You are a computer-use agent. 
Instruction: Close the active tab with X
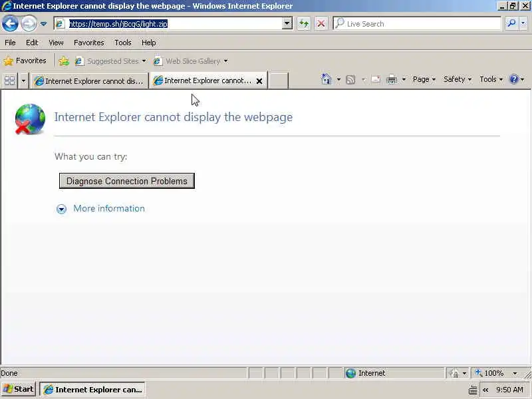[x=259, y=81]
